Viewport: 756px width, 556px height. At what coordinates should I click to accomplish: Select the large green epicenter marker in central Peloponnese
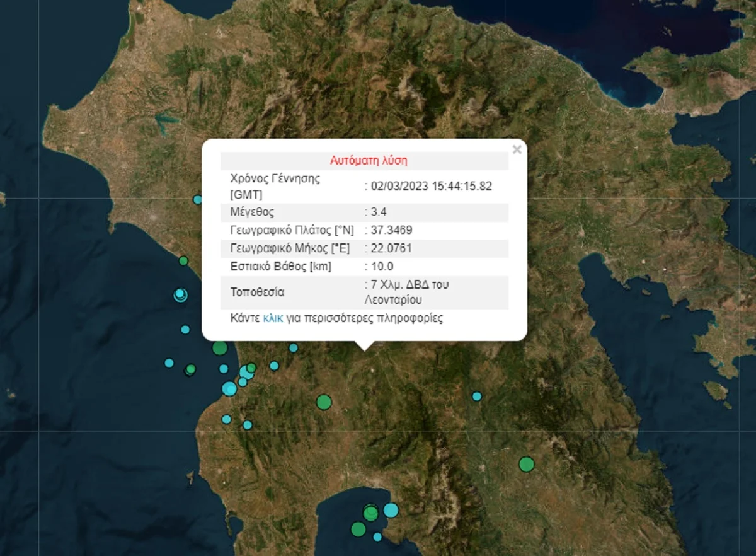pos(324,401)
